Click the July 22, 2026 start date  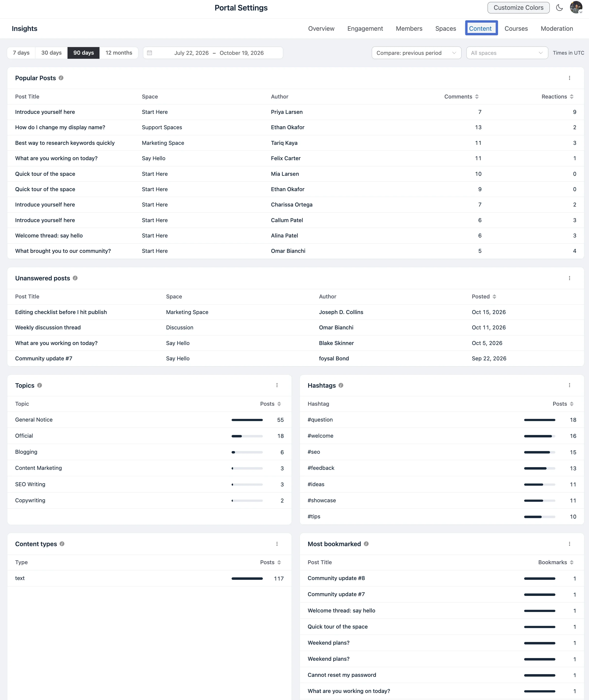191,53
